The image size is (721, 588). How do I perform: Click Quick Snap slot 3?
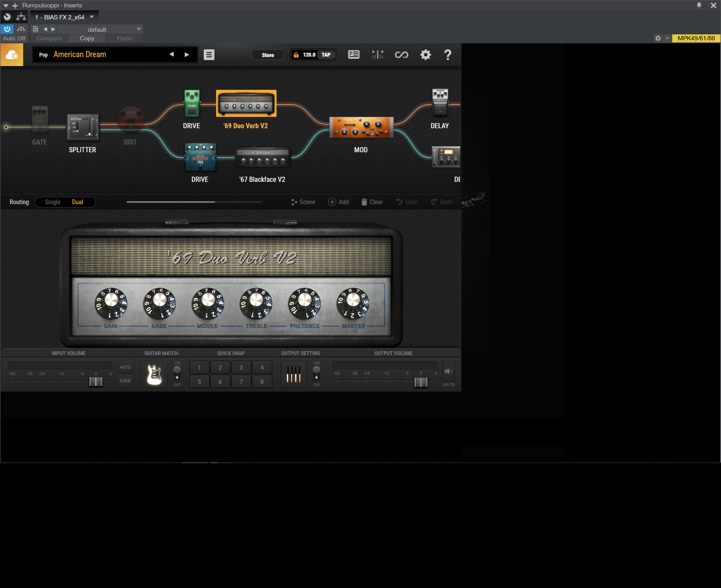241,368
